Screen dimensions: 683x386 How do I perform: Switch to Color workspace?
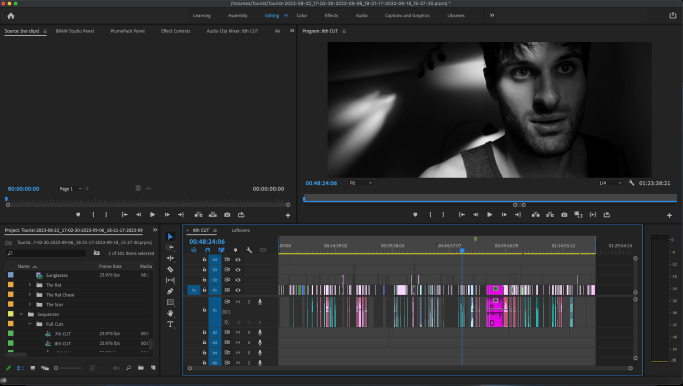302,16
